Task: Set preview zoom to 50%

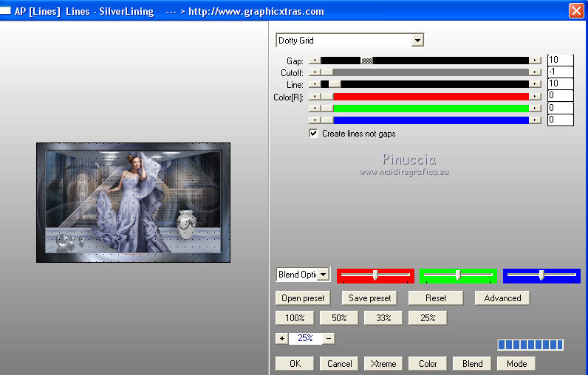Action: click(x=339, y=318)
